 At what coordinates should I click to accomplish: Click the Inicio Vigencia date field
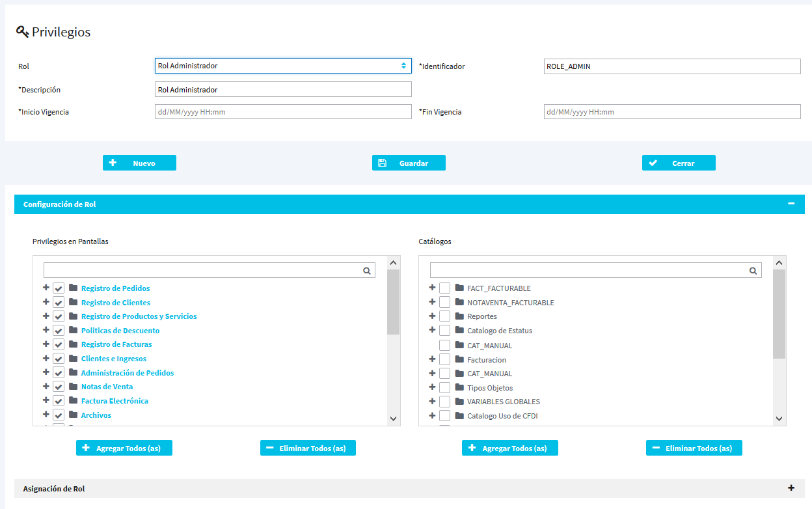(x=283, y=112)
